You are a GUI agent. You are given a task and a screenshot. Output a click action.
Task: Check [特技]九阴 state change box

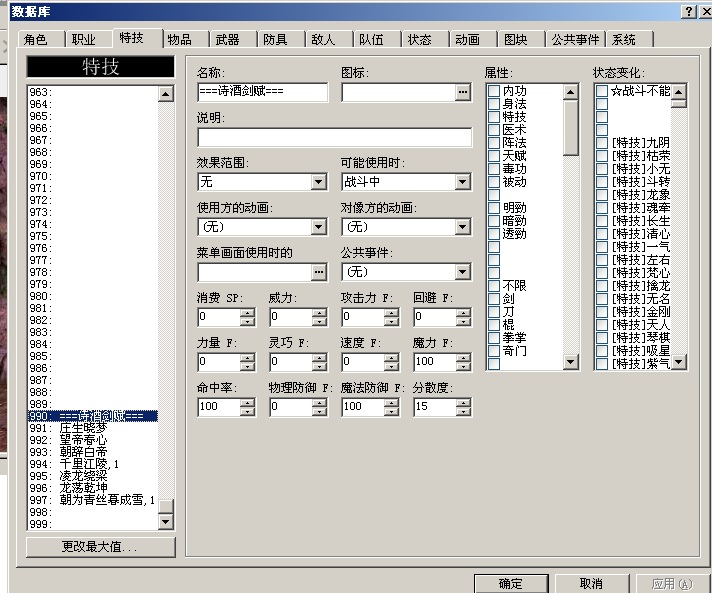(x=602, y=143)
